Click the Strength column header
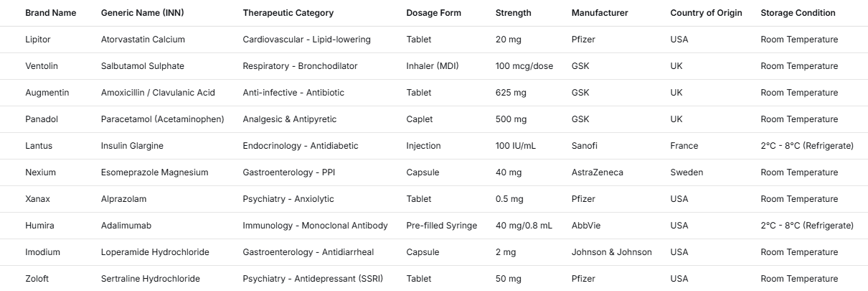 click(513, 13)
